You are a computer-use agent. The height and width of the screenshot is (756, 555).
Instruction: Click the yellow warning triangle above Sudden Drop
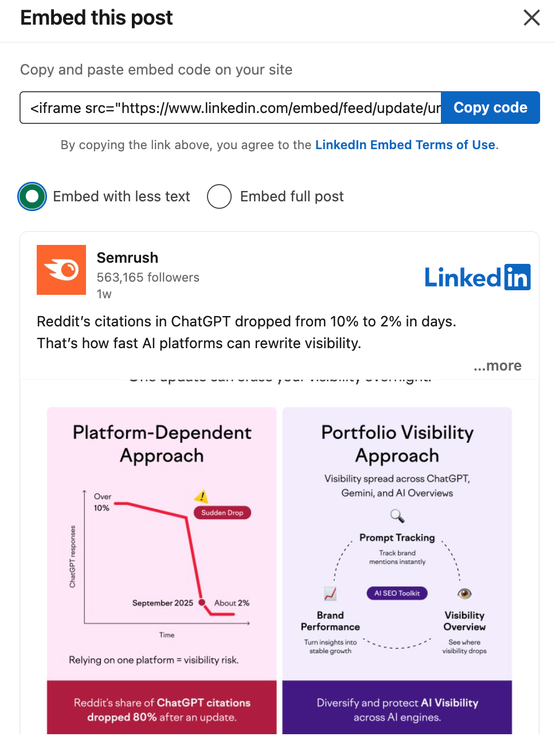tap(202, 497)
